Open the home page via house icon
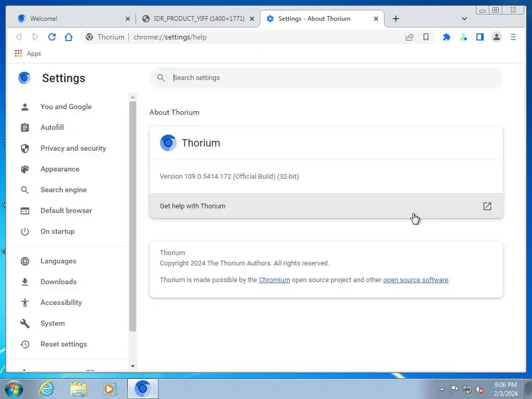The height and width of the screenshot is (399, 532). tap(69, 37)
